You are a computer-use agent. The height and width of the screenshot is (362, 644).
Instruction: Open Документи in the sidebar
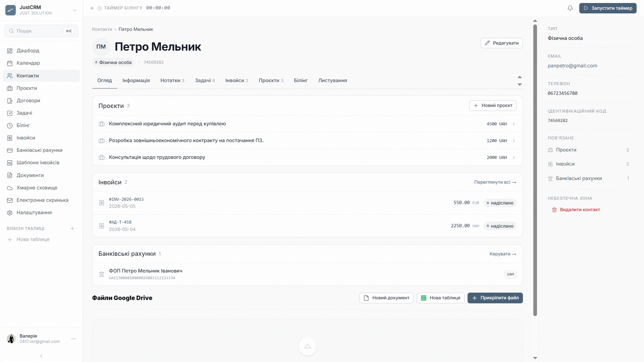pyautogui.click(x=41, y=175)
